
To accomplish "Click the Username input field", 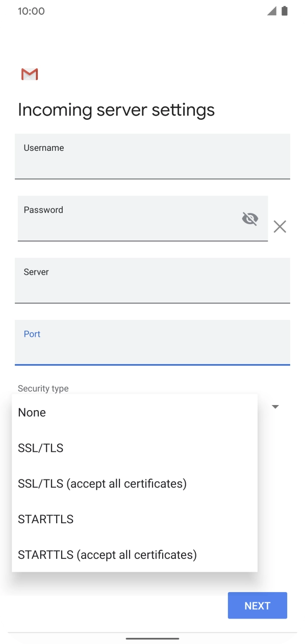I will (x=152, y=157).
